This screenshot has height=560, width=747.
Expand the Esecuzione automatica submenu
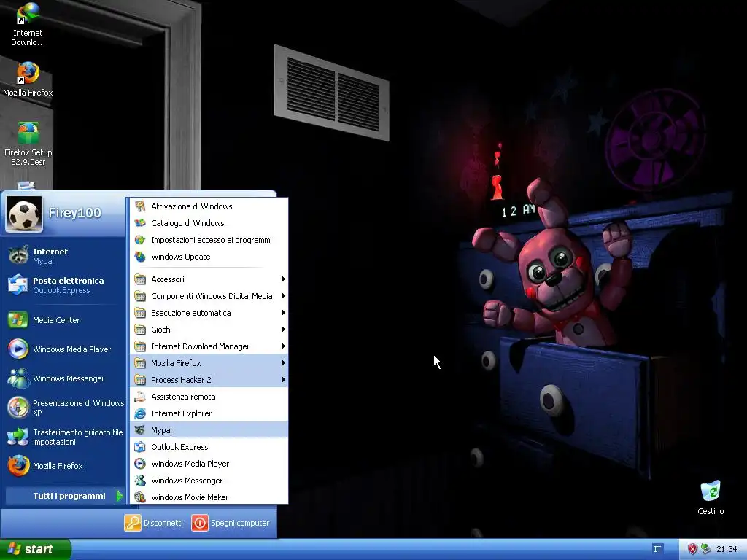click(209, 312)
